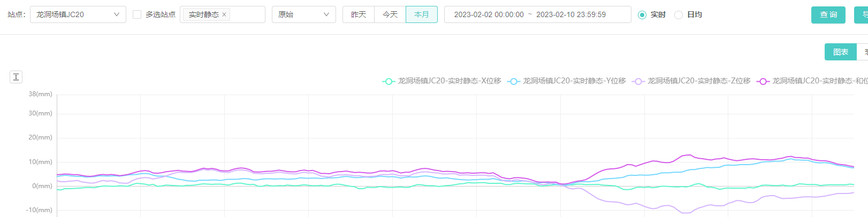Click the 查询 button

(828, 14)
